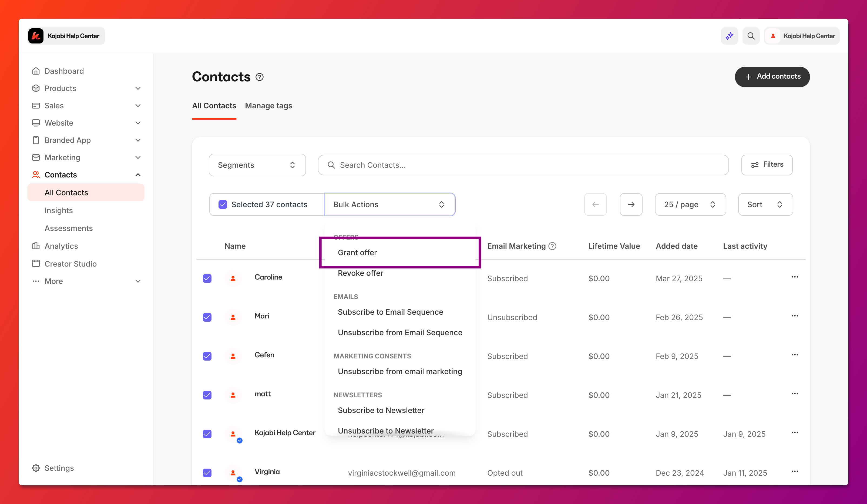Choose Subscribe to Newsletter

[381, 411]
